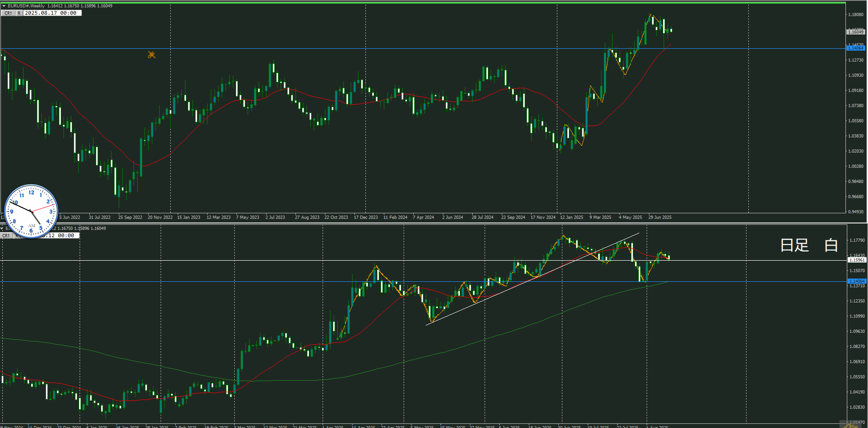Click the 1.08270 price label on daily chart
The image size is (868, 428).
[857, 347]
